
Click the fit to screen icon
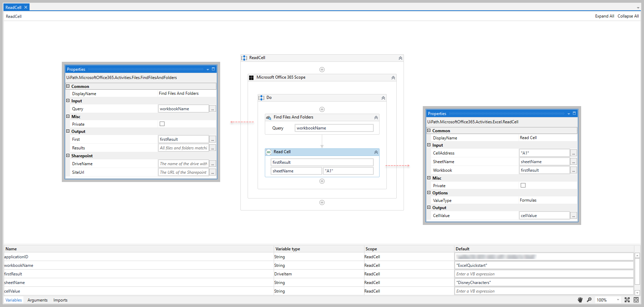point(627,300)
